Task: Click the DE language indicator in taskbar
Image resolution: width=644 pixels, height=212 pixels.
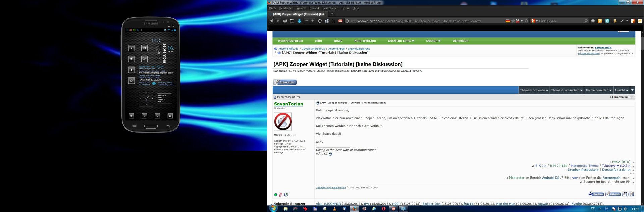Action: tap(593, 208)
